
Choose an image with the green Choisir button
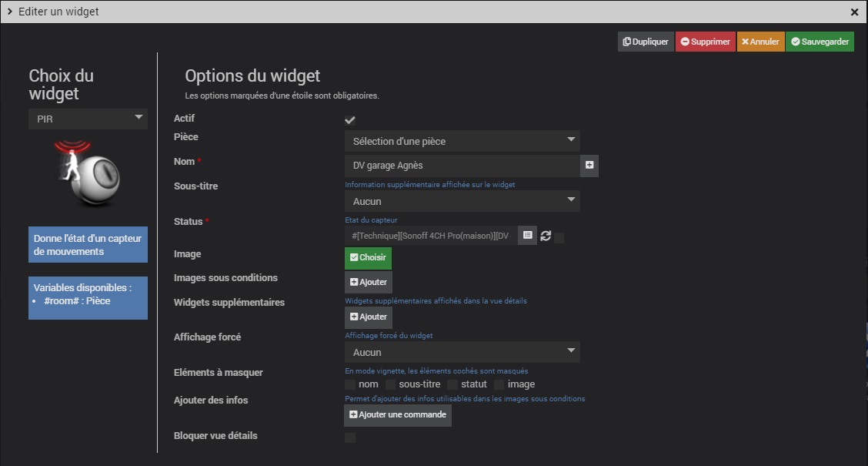tap(368, 258)
